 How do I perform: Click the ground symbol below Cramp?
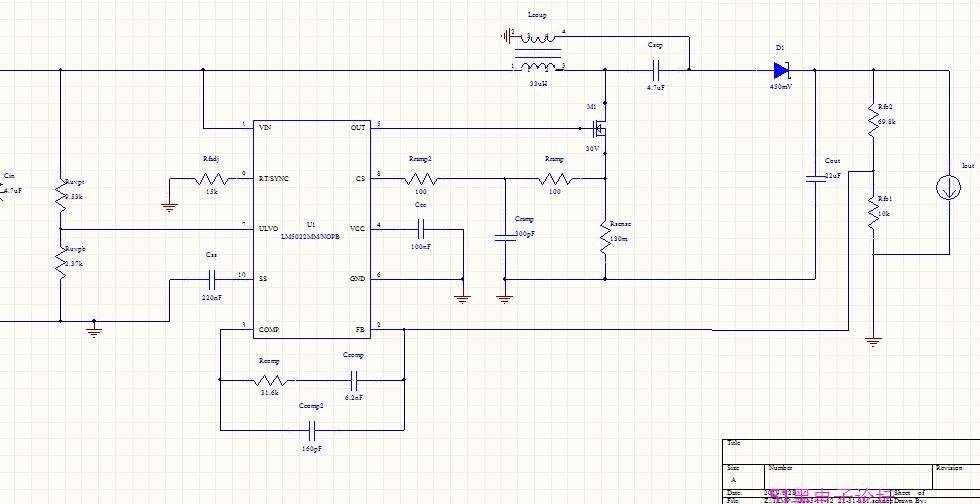coord(504,299)
